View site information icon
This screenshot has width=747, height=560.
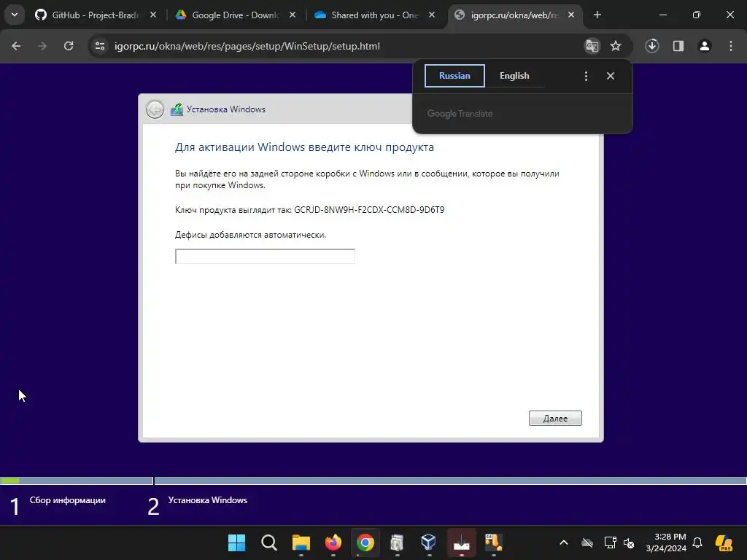[99, 46]
